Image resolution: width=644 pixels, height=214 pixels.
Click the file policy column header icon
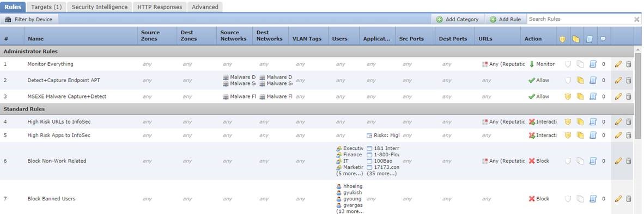pyautogui.click(x=575, y=39)
